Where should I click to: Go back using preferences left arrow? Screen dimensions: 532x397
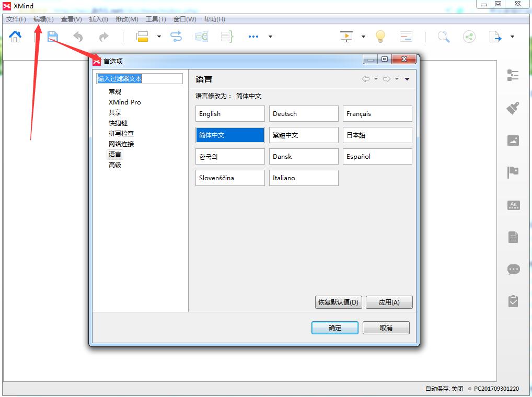coord(366,79)
